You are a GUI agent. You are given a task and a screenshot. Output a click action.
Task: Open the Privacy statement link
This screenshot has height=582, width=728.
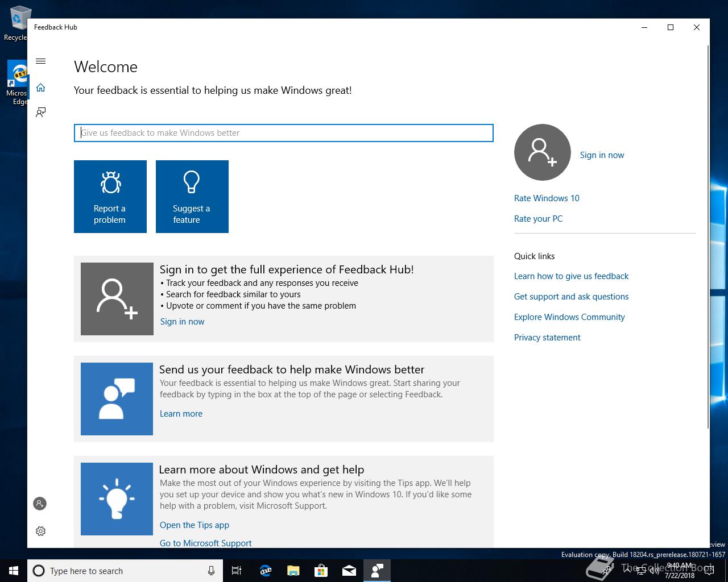click(547, 338)
